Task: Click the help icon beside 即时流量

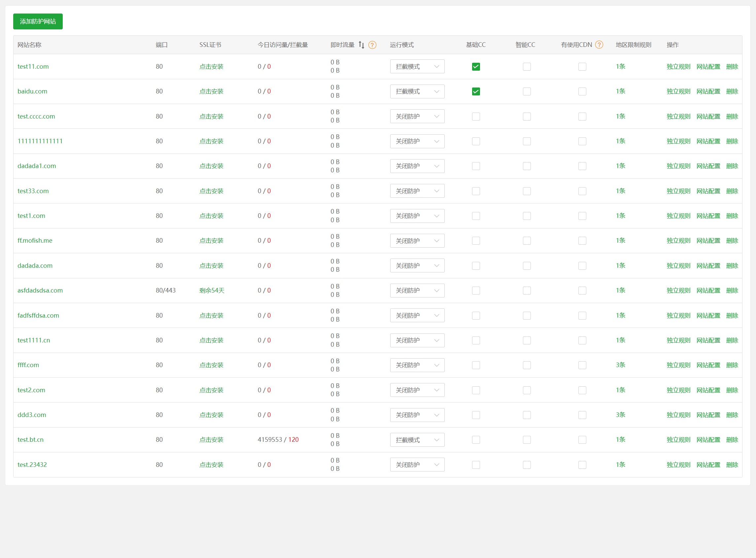Action: (x=372, y=45)
